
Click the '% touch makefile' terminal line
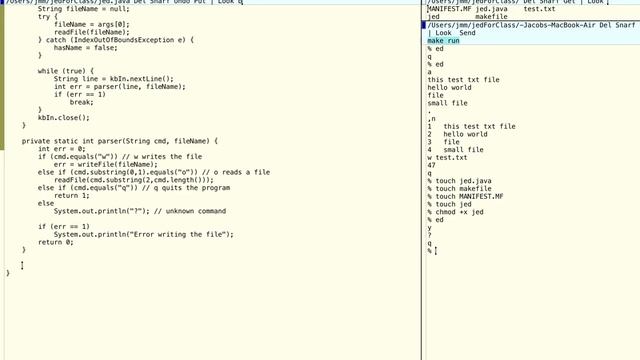[460, 188]
